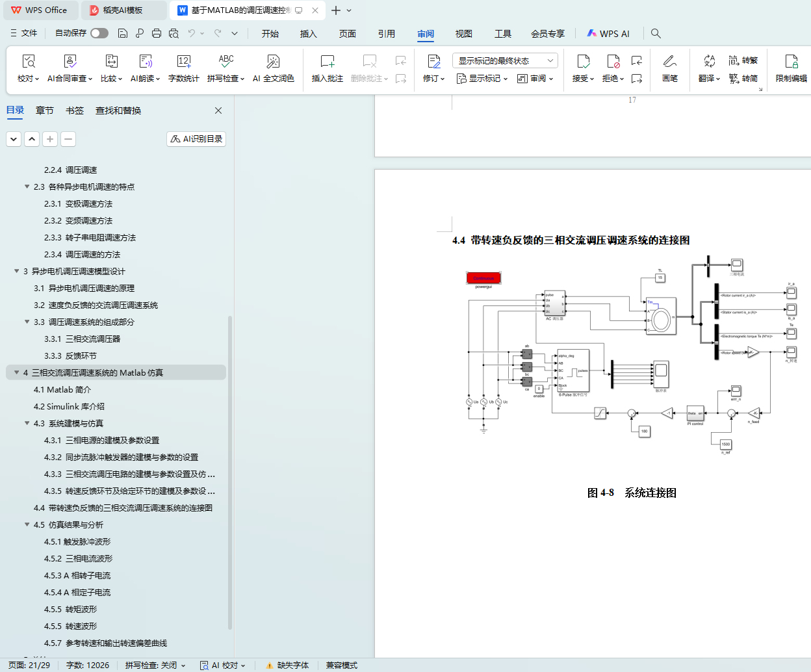Viewport: 811px width, 672px height.
Task: Open the 书签 tab in navigation pane
Action: pos(75,110)
